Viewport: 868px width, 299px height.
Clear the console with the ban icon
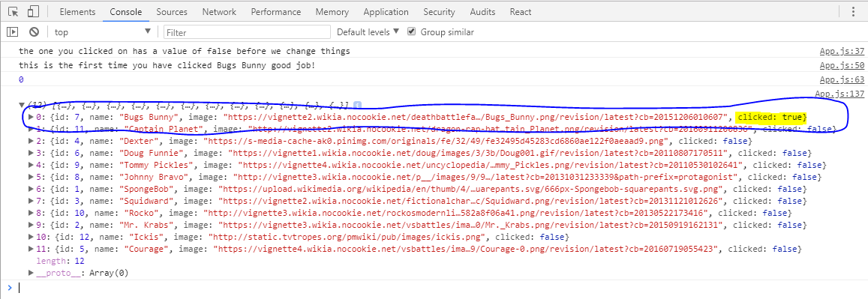35,32
